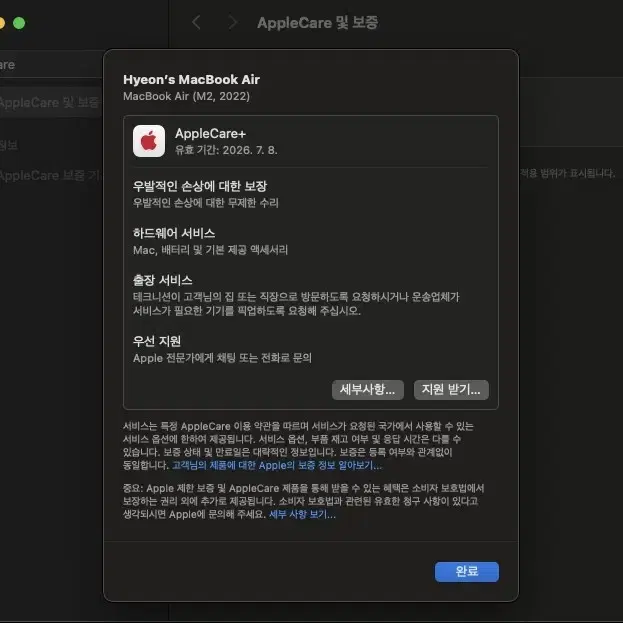Click the Hyeon's MacBook Air title

coord(191,79)
